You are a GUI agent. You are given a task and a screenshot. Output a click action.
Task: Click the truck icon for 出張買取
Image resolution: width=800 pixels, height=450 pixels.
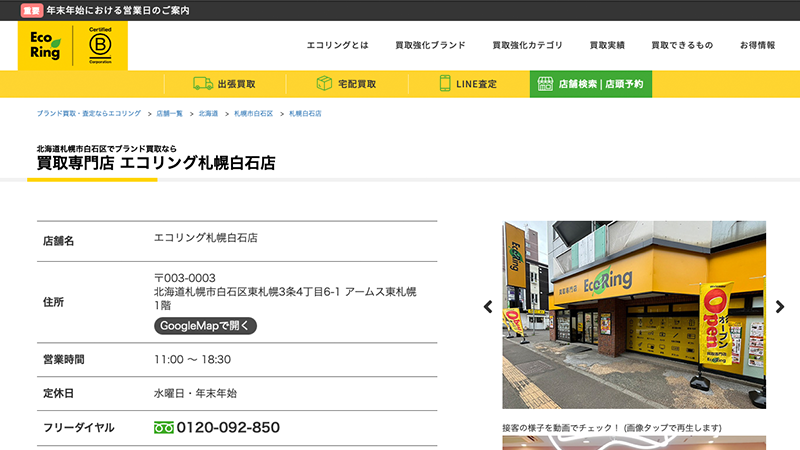202,84
